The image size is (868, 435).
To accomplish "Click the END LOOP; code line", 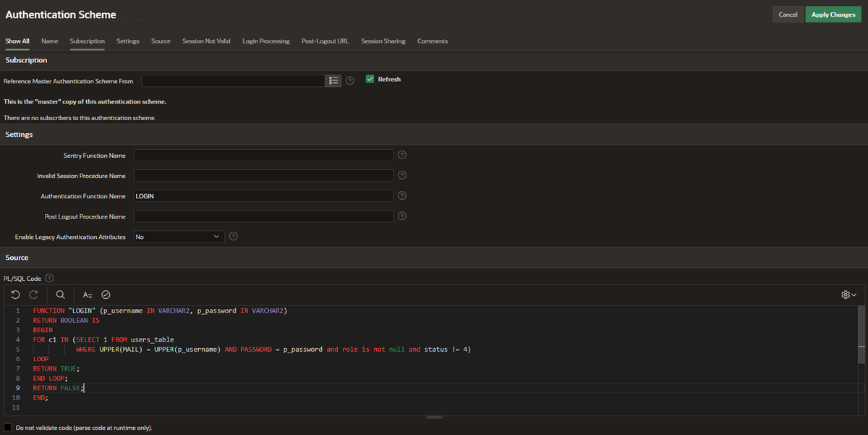I will (51, 379).
